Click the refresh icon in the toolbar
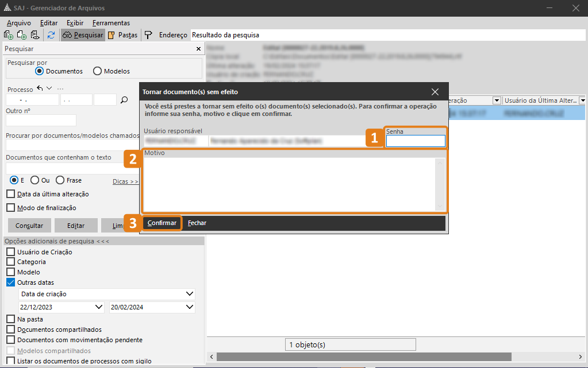 [51, 35]
